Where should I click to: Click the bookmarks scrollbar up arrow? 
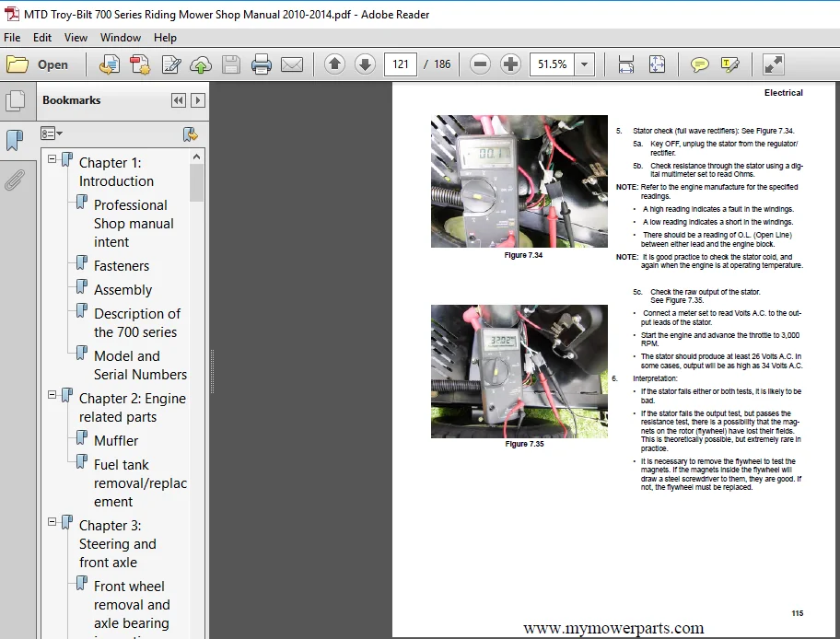(x=196, y=157)
